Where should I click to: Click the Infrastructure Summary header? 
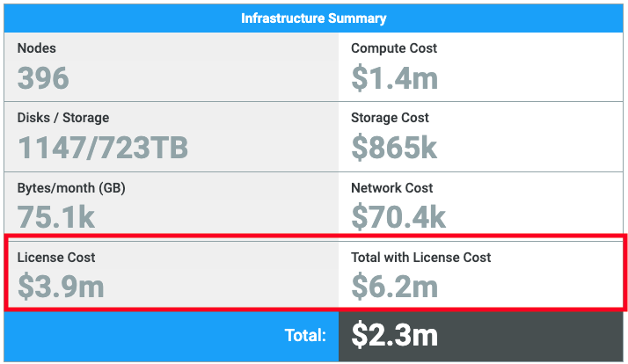coord(313,18)
